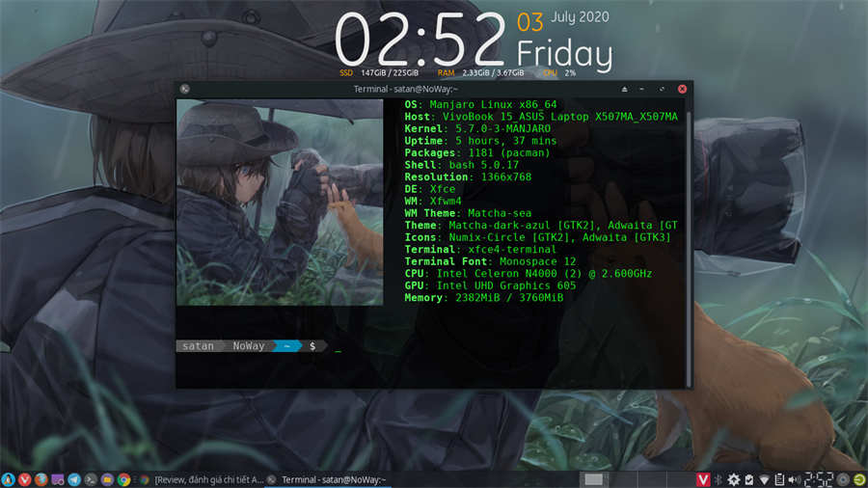The image size is (868, 488).
Task: Click the 'Memory: 2382MiB / 3760MiB' line
Action: coord(484,298)
